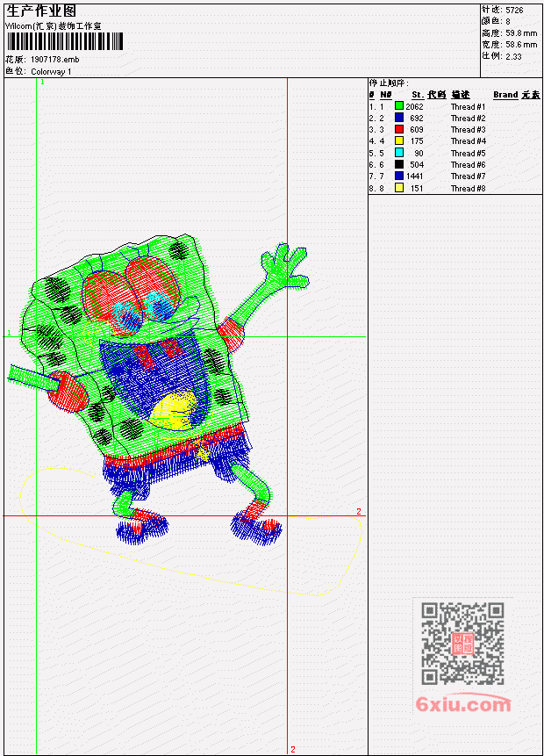Open the 6xiu.com link
This screenshot has height=756, width=544.
click(463, 704)
